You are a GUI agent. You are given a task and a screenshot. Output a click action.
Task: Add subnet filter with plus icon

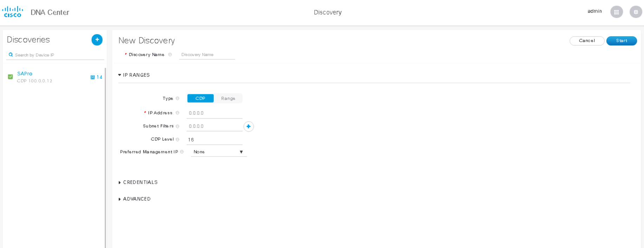click(x=249, y=126)
